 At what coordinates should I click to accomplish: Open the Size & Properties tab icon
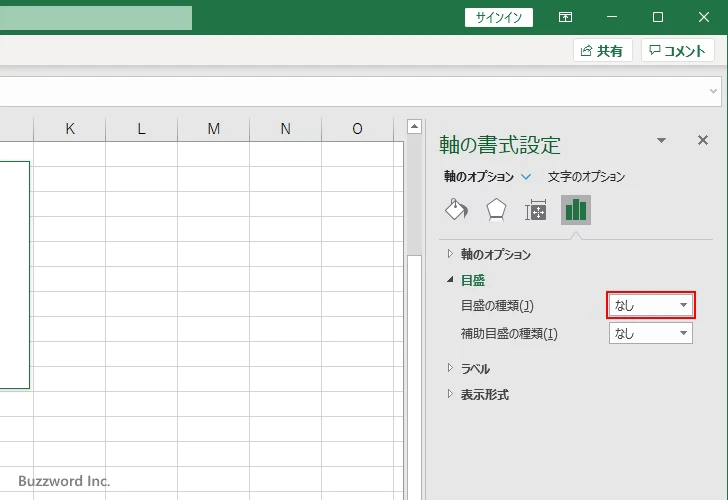(535, 210)
